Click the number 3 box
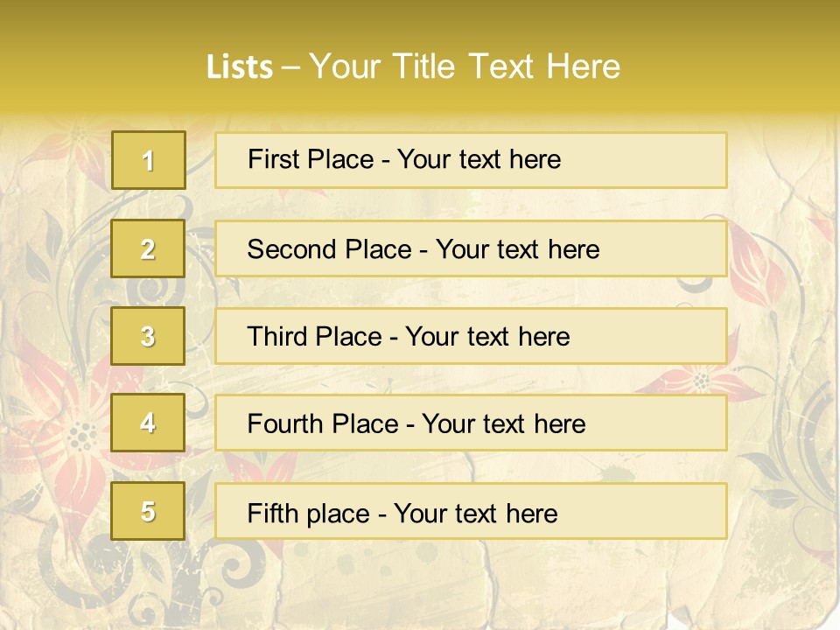The width and height of the screenshot is (840, 630). pos(148,336)
